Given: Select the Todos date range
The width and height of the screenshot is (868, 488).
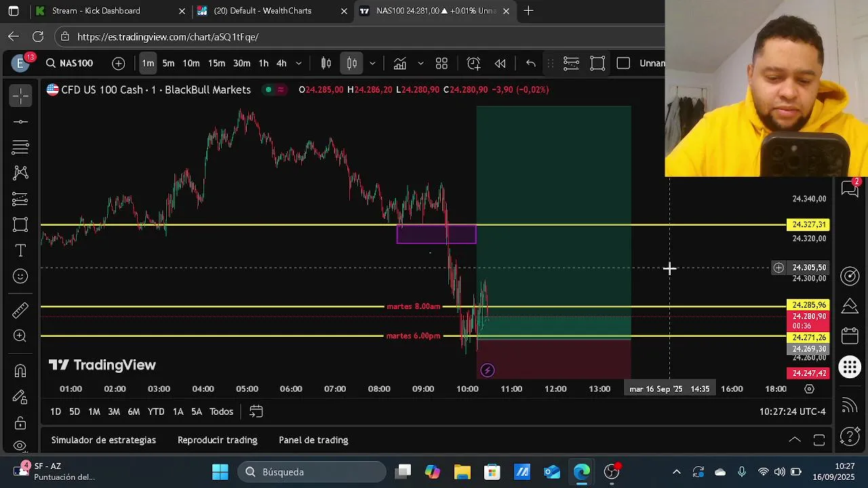Looking at the screenshot, I should pyautogui.click(x=221, y=411).
